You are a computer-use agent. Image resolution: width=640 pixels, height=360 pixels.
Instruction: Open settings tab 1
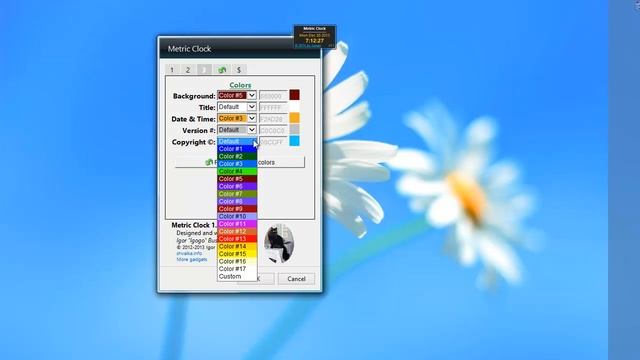(172, 70)
